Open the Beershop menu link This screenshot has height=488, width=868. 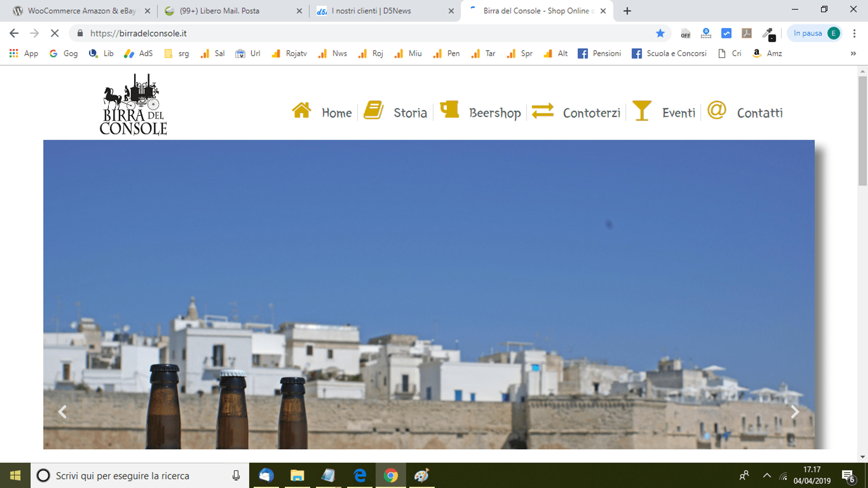click(x=495, y=113)
